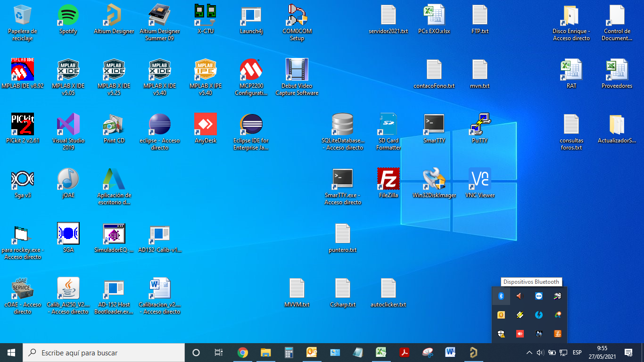Open the notification center
Viewport: 644px width, 362px height.
tap(628, 353)
